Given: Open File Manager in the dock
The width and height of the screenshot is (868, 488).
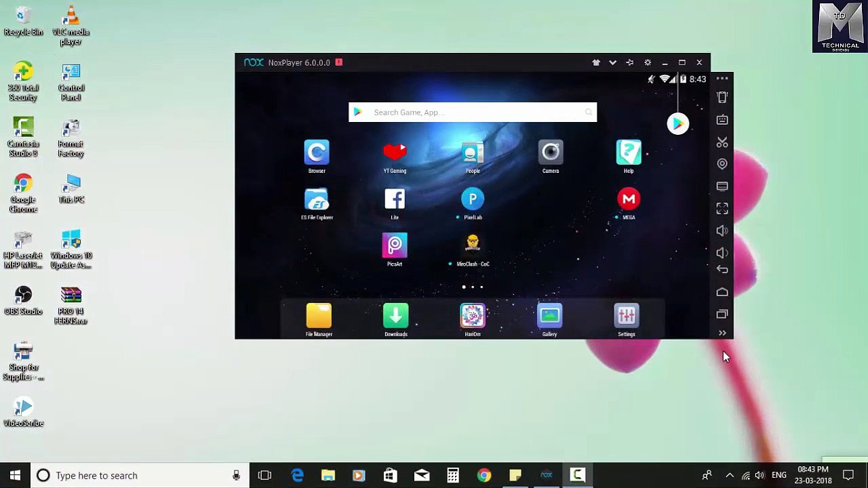Looking at the screenshot, I should [319, 316].
